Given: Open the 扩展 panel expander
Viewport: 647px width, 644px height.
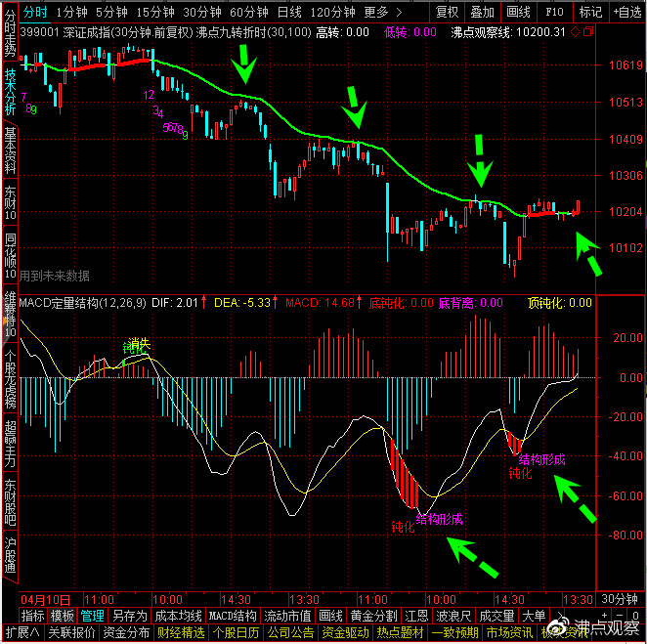Looking at the screenshot, I should [x=22, y=632].
